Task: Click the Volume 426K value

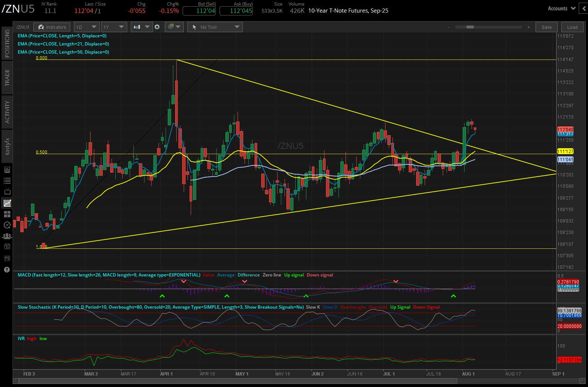Action: [x=297, y=11]
